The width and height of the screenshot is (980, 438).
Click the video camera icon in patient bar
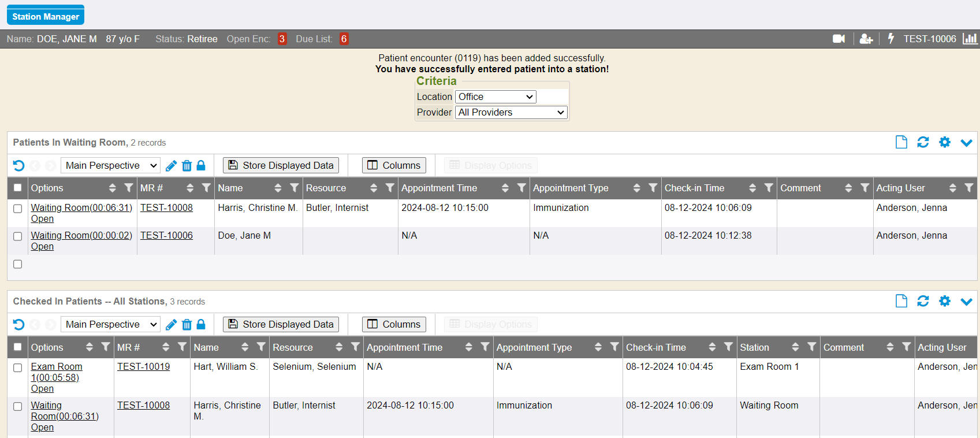(839, 39)
